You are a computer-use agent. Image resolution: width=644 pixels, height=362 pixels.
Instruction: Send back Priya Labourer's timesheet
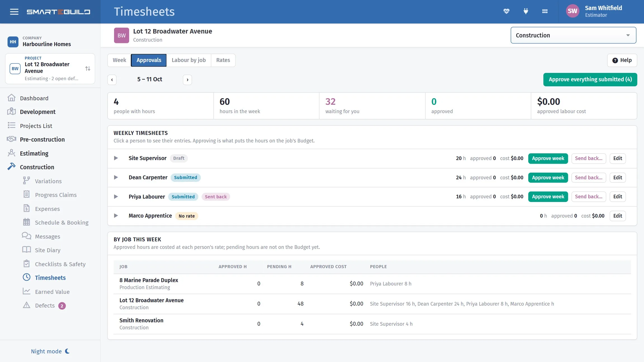pos(588,197)
